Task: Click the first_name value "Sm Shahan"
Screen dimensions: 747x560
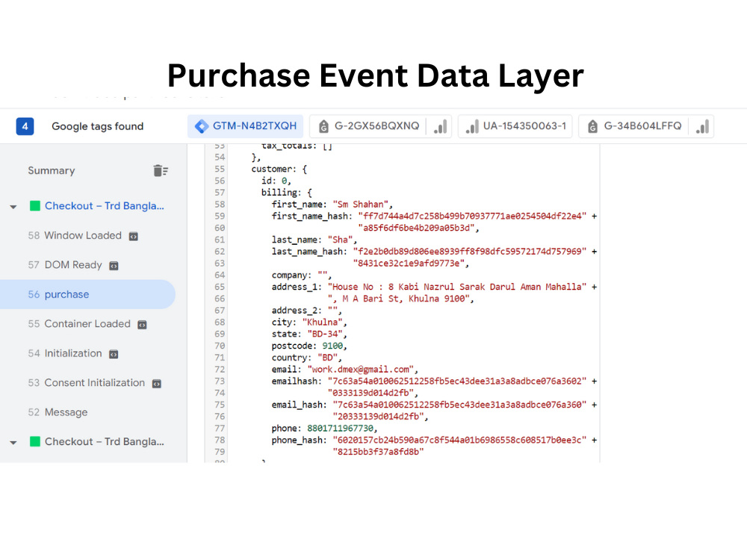Action: 361,205
